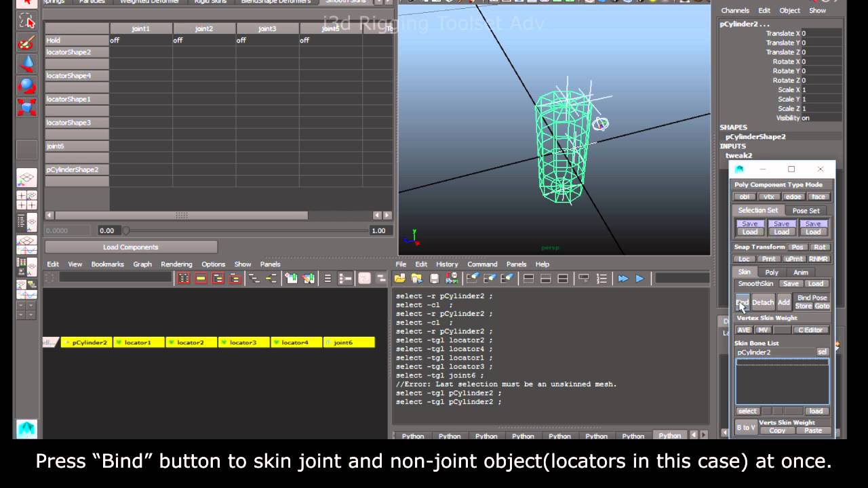Click the first red-bordered layout icon in Hypershade toolbar

point(184,278)
